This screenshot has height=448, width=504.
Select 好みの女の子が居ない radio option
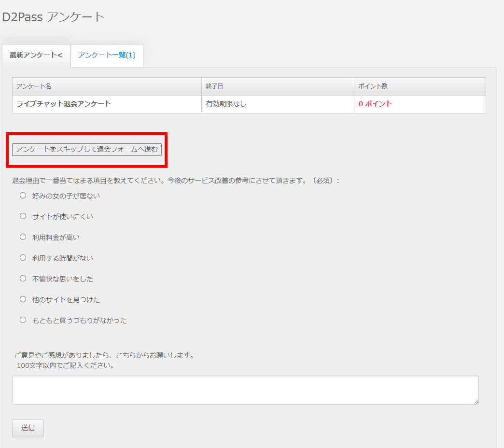(23, 195)
